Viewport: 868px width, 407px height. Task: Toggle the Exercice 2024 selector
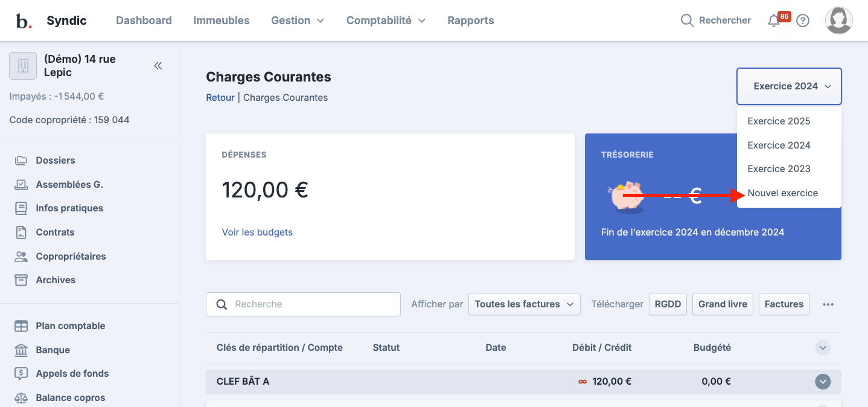(788, 86)
